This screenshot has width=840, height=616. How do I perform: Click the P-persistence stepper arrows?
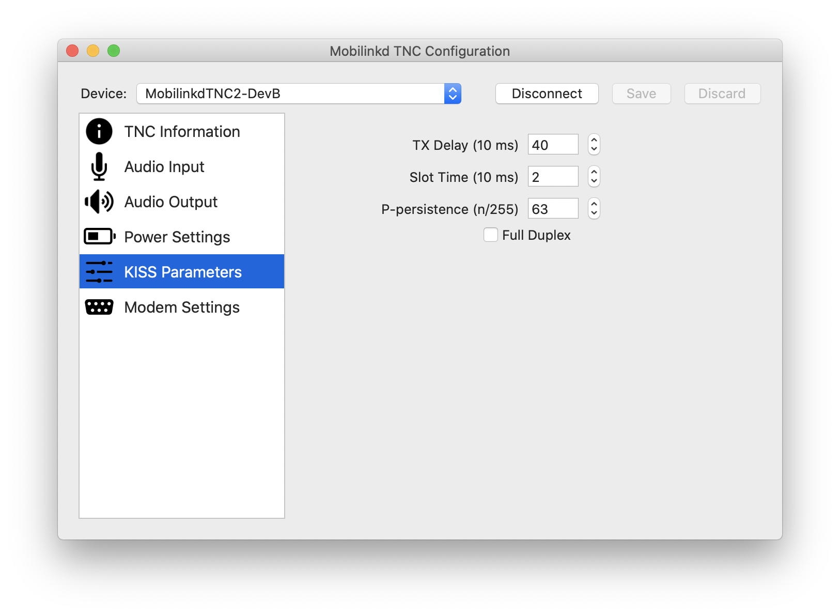click(x=594, y=209)
